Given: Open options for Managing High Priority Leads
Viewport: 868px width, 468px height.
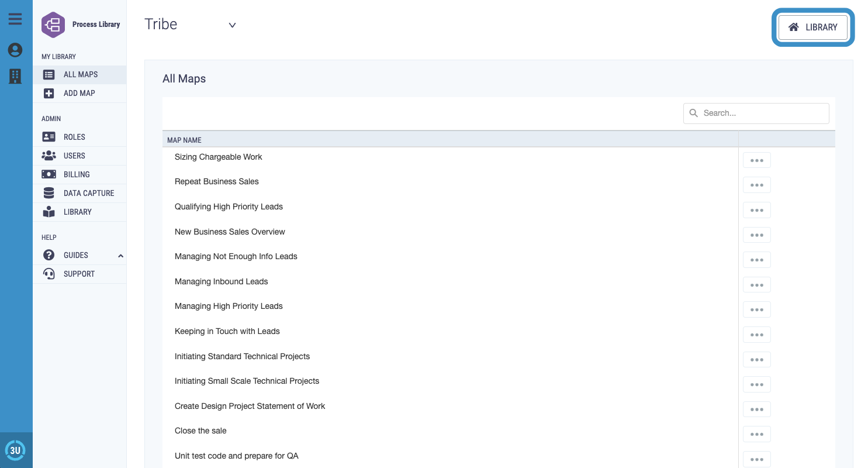Looking at the screenshot, I should pos(757,310).
